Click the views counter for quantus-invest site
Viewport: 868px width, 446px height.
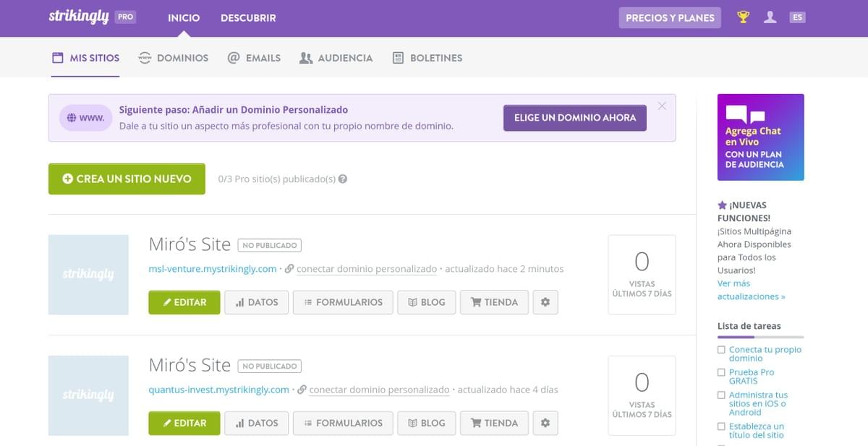(x=642, y=395)
